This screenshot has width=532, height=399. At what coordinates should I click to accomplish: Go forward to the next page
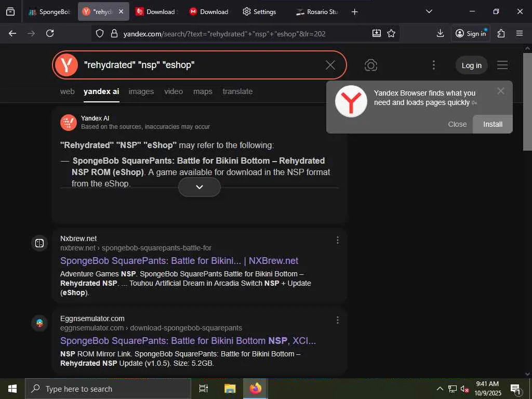tap(31, 33)
